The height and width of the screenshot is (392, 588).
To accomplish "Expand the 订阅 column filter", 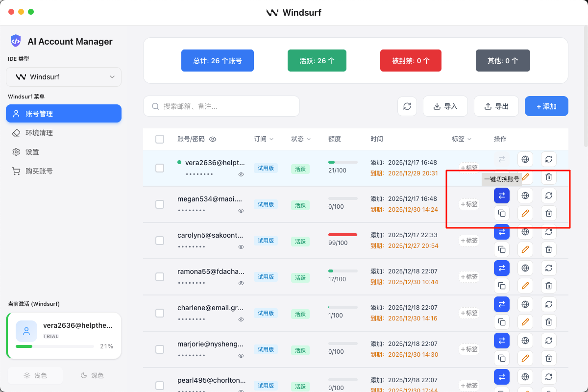I will [264, 139].
